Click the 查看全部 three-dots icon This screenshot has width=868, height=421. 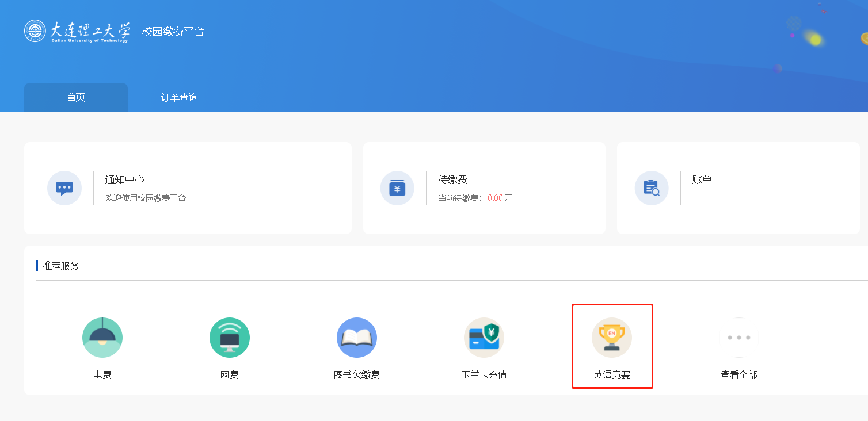click(x=739, y=338)
